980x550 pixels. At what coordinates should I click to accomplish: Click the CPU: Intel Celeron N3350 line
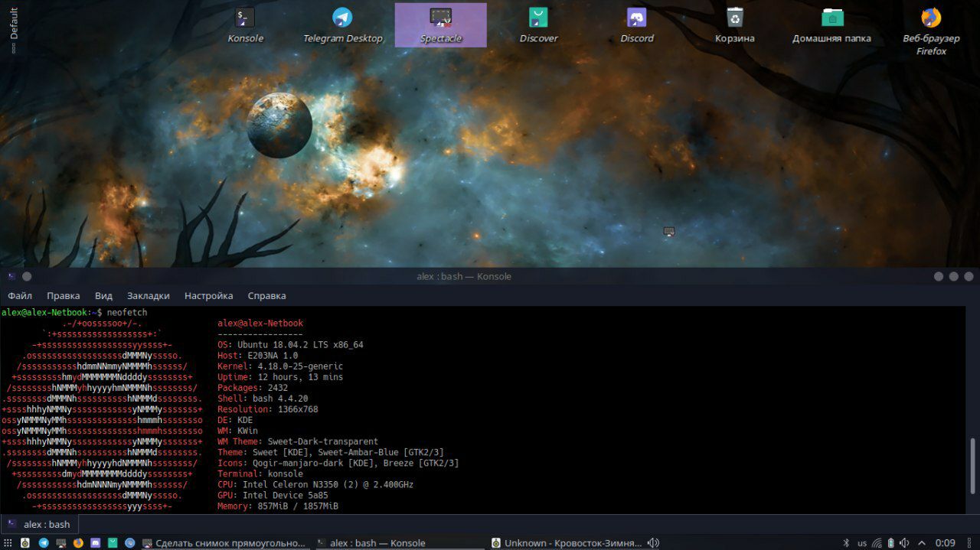[x=315, y=484]
